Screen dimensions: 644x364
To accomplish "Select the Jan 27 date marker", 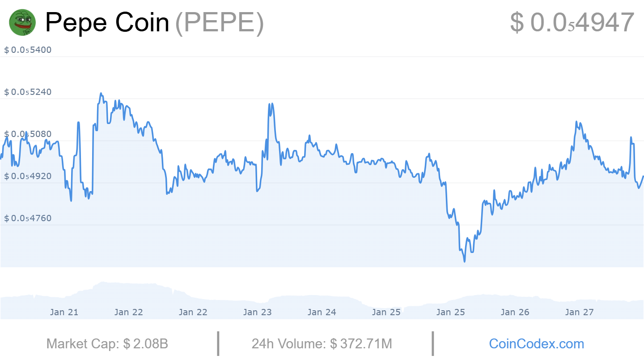I will (x=579, y=312).
